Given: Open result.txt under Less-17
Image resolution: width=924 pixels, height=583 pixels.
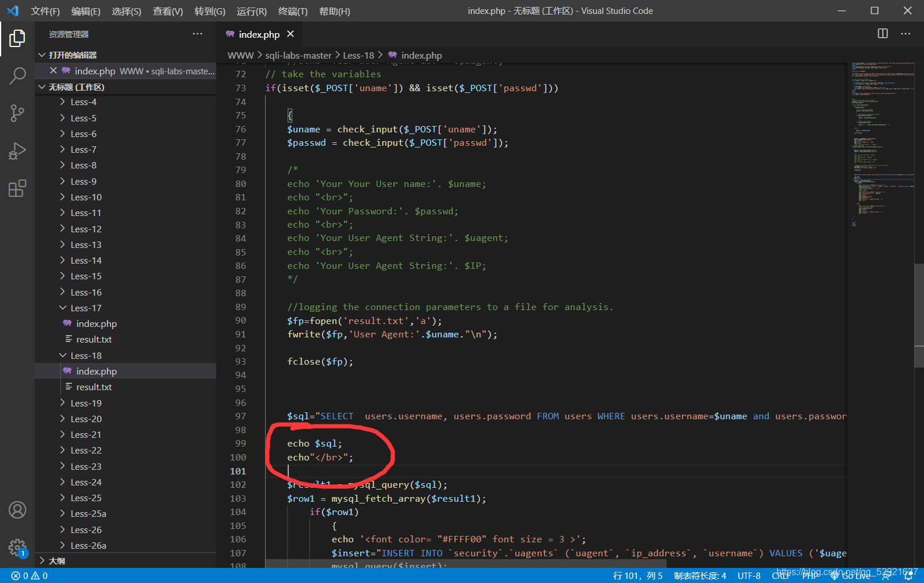Looking at the screenshot, I should pyautogui.click(x=126, y=340).
